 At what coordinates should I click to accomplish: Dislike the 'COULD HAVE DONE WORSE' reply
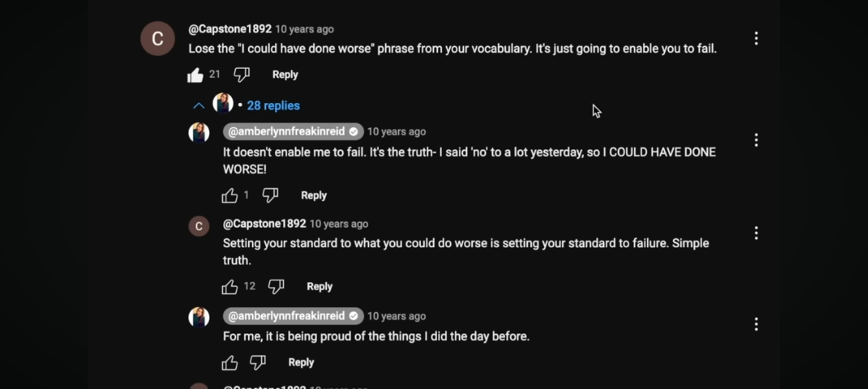click(270, 195)
